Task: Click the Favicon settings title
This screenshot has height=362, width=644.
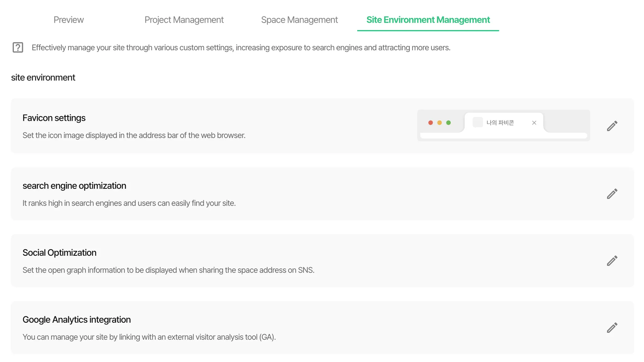Action: [54, 118]
